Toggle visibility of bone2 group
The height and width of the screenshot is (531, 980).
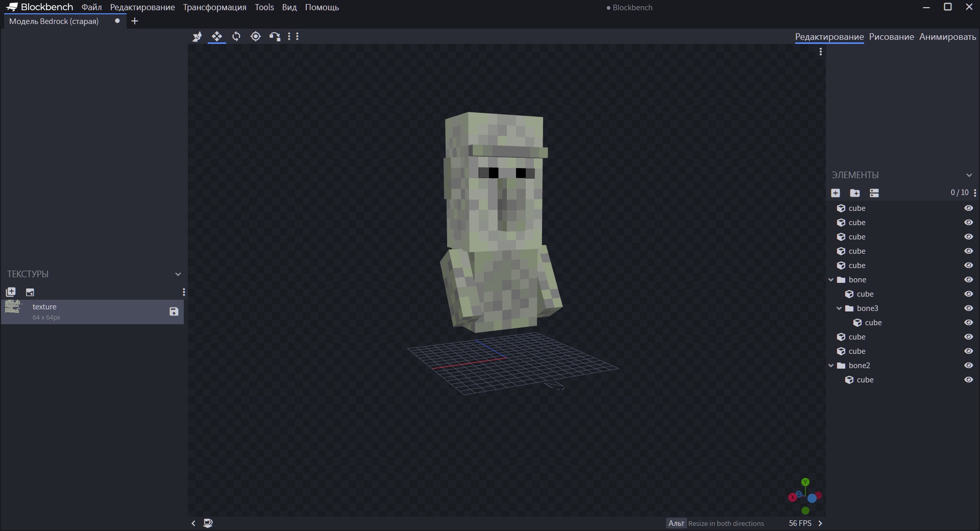tap(968, 366)
